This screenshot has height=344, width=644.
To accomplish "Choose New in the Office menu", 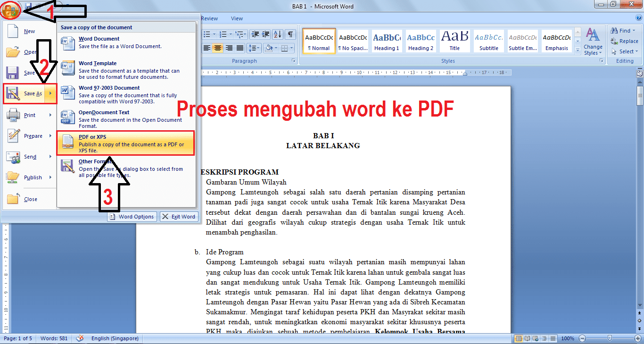I will tap(29, 31).
